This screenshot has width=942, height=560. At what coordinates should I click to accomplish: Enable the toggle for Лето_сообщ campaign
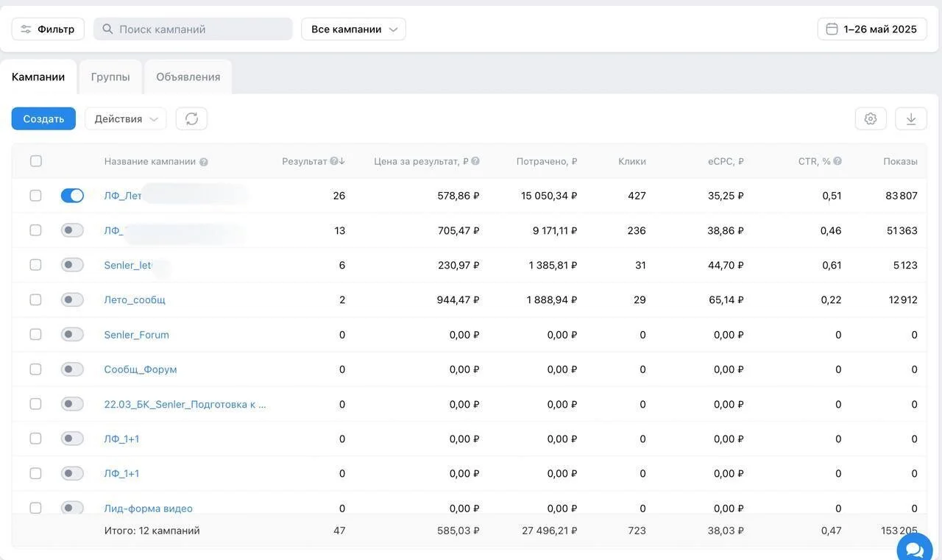[x=72, y=300]
